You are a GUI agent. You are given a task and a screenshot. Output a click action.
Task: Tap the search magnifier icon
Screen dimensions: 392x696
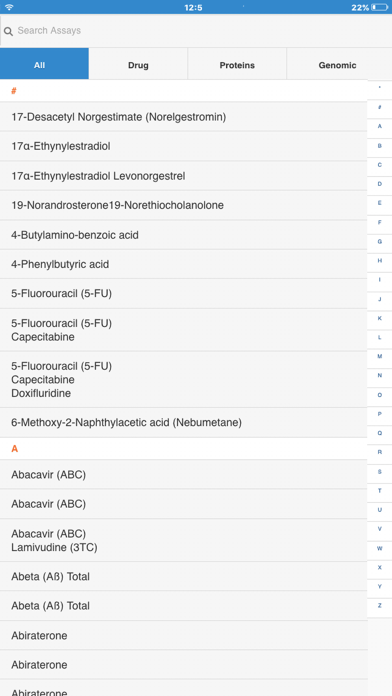pyautogui.click(x=8, y=32)
